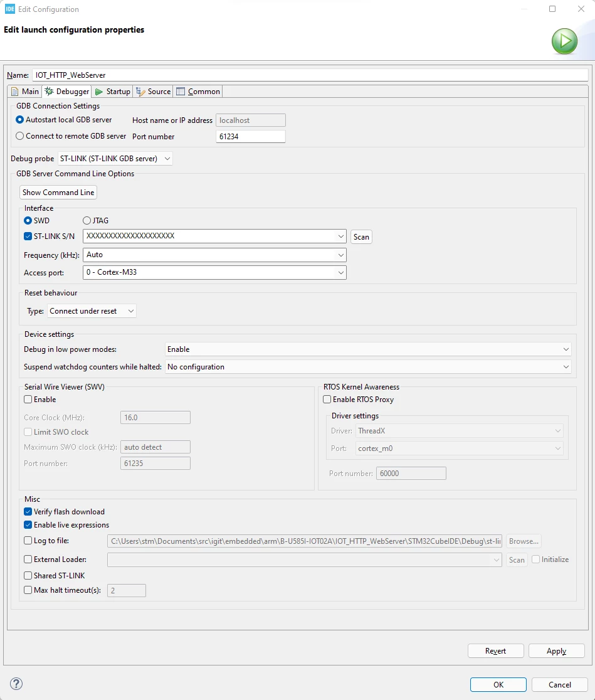Expand Debug in low power modes dropdown
595x700 pixels.
click(x=368, y=349)
